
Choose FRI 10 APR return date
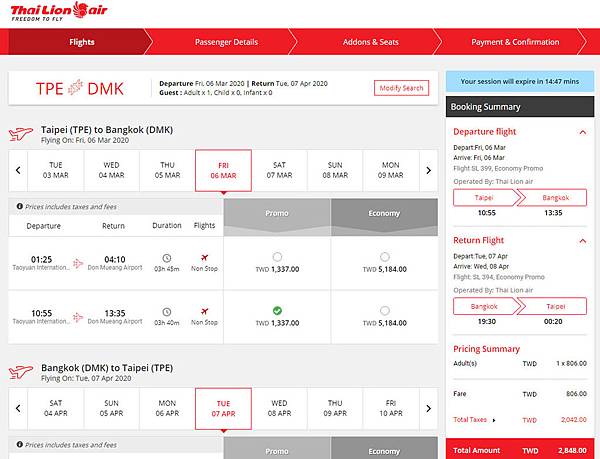point(391,409)
